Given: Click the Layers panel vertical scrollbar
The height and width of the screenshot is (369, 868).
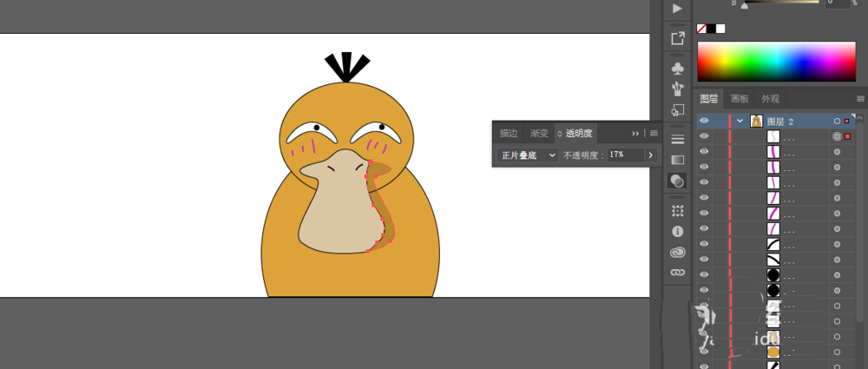Looking at the screenshot, I should [861, 221].
